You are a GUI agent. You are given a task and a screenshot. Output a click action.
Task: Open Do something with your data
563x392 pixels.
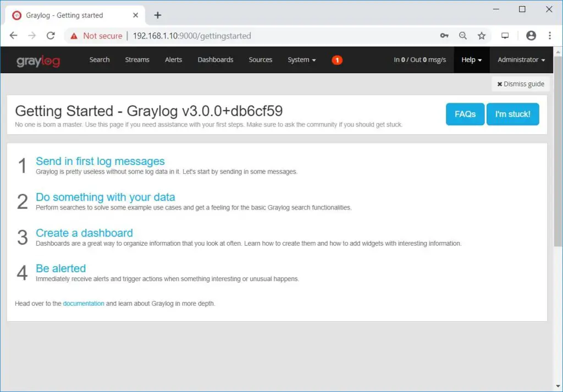106,197
